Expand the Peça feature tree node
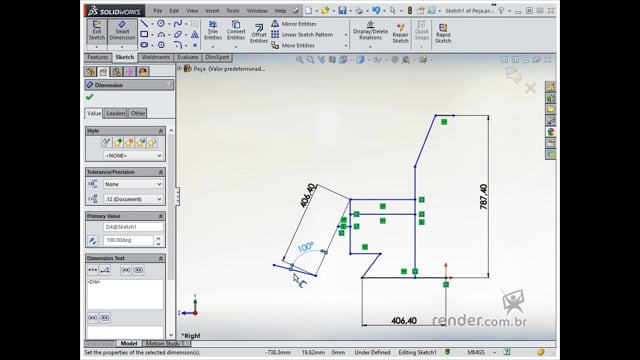Image resolution: width=640 pixels, height=360 pixels. pos(180,69)
